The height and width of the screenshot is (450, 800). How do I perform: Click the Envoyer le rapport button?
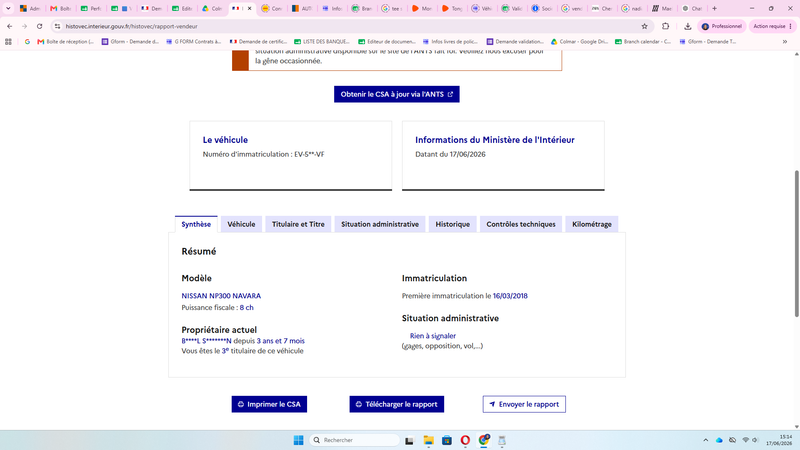click(x=524, y=404)
